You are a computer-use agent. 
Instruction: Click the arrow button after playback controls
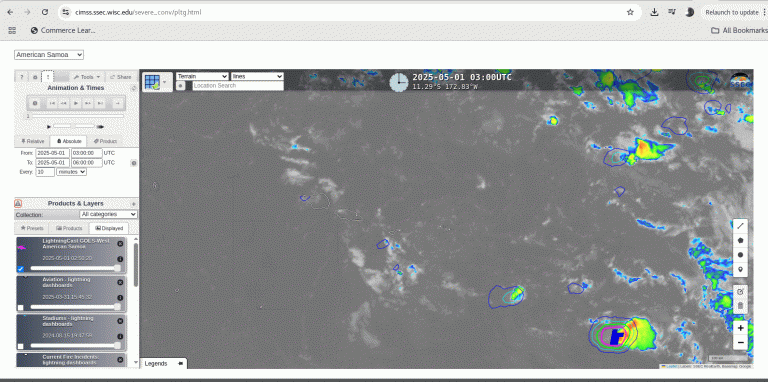click(117, 103)
